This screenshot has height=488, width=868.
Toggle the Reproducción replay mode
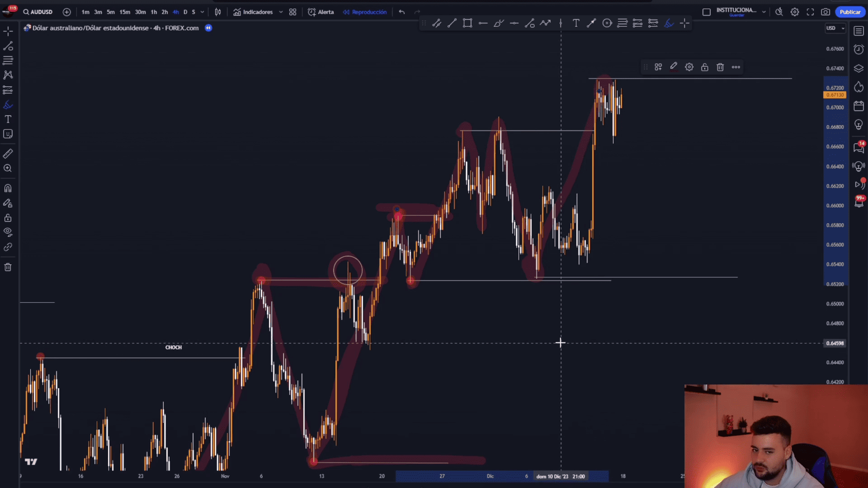click(365, 12)
